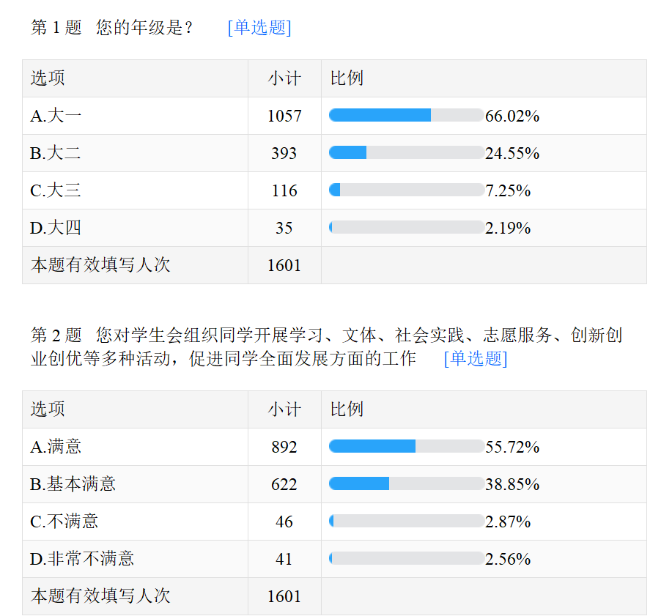Click the [单选题] link for question 1
The image size is (672, 616).
pyautogui.click(x=259, y=28)
